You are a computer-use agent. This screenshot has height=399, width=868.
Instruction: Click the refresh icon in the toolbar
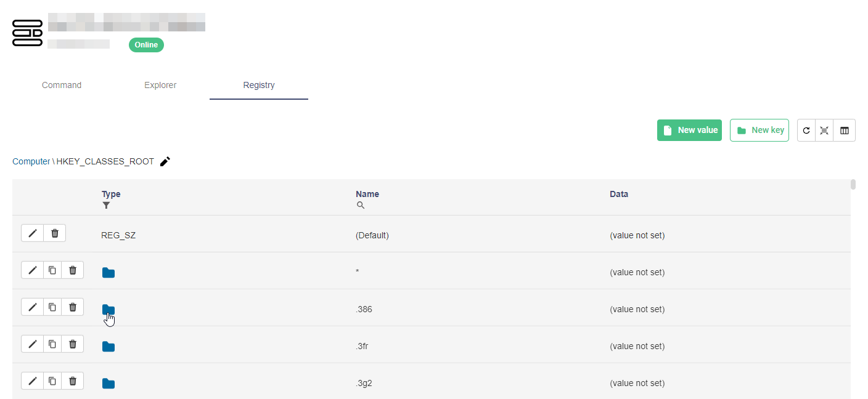click(806, 131)
